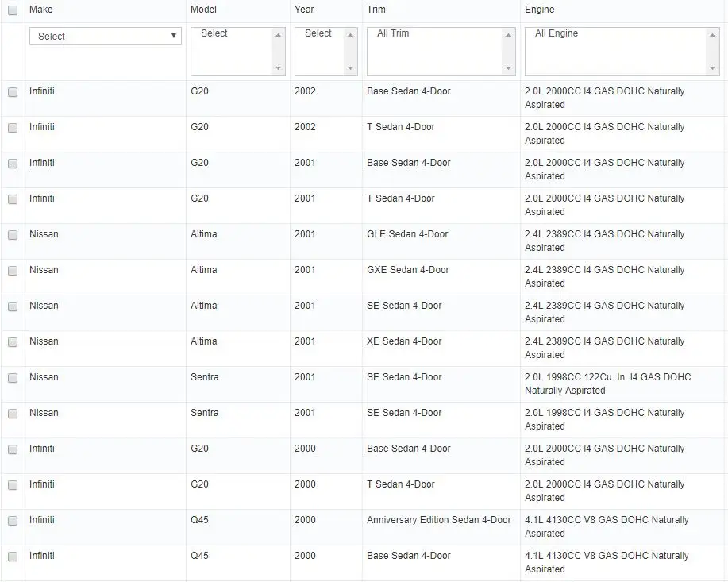Pick All Trim in the Trim list
Image resolution: width=728 pixels, height=582 pixels.
(x=393, y=33)
